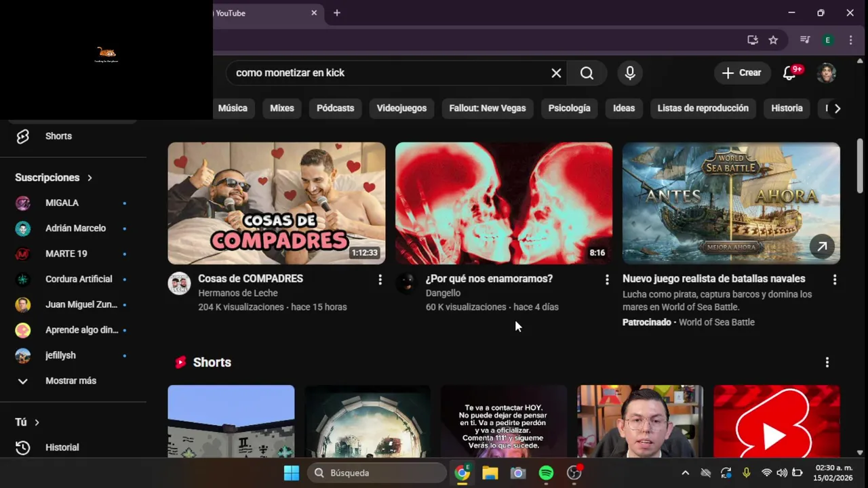Select the Listas de reproducción chip
Image resolution: width=868 pixels, height=488 pixels.
703,108
